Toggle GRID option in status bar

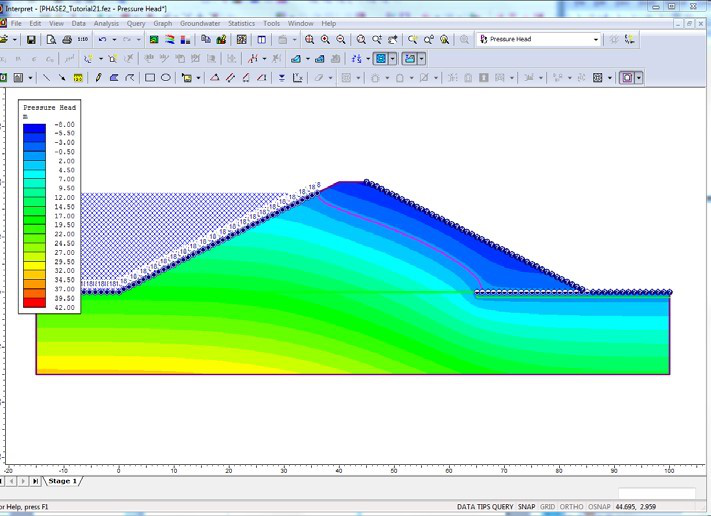(548, 507)
